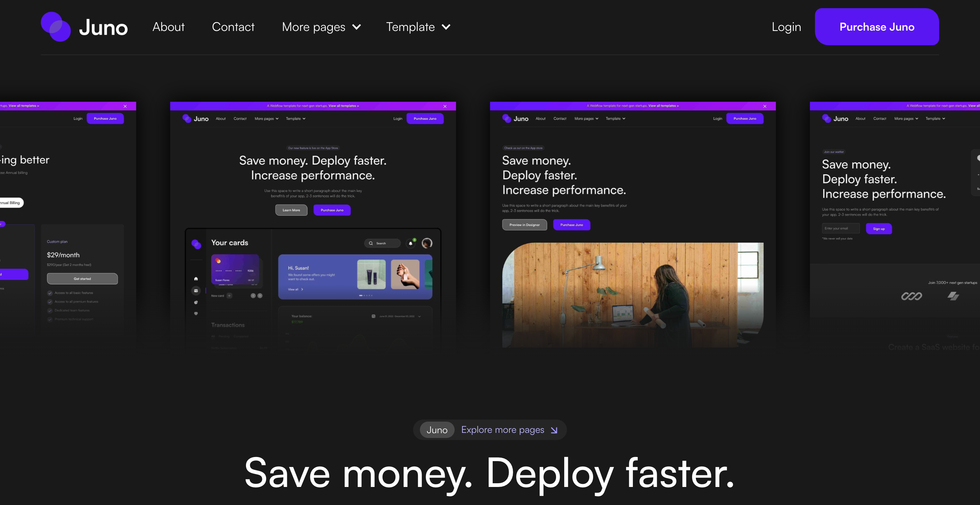980x505 pixels.
Task: Click the hand holding perfume product image
Action: click(405, 274)
